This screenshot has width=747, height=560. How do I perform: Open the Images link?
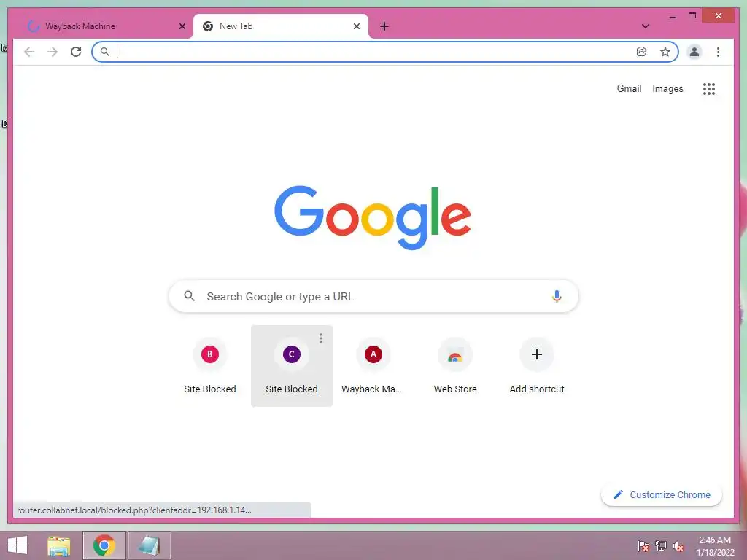pyautogui.click(x=667, y=88)
